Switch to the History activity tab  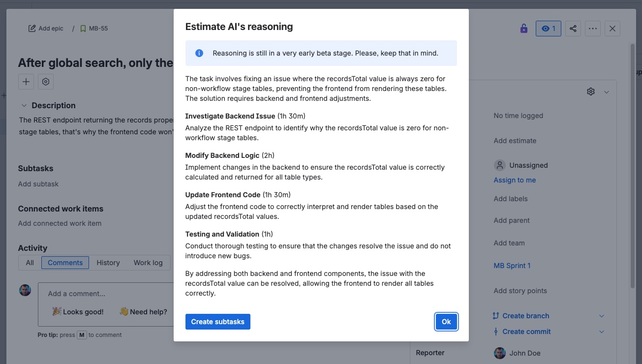(x=108, y=263)
